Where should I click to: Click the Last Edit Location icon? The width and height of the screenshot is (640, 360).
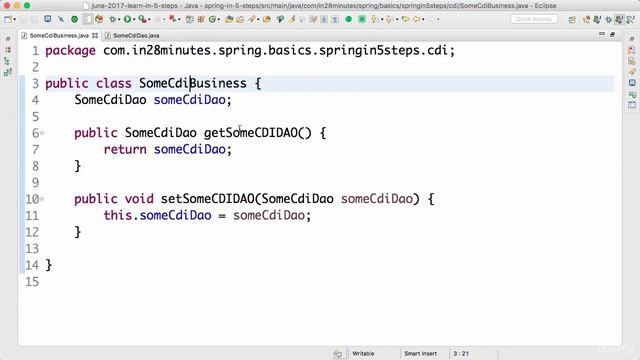(x=406, y=19)
